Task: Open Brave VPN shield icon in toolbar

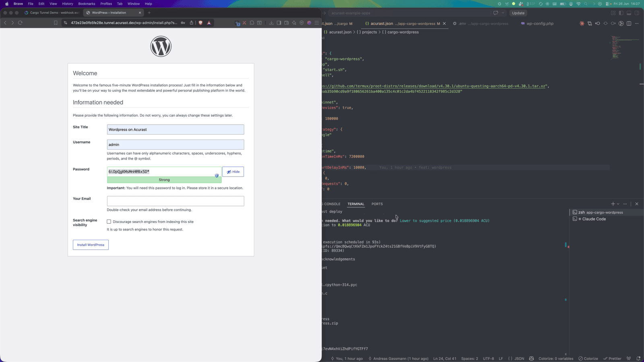Action: coord(301,23)
